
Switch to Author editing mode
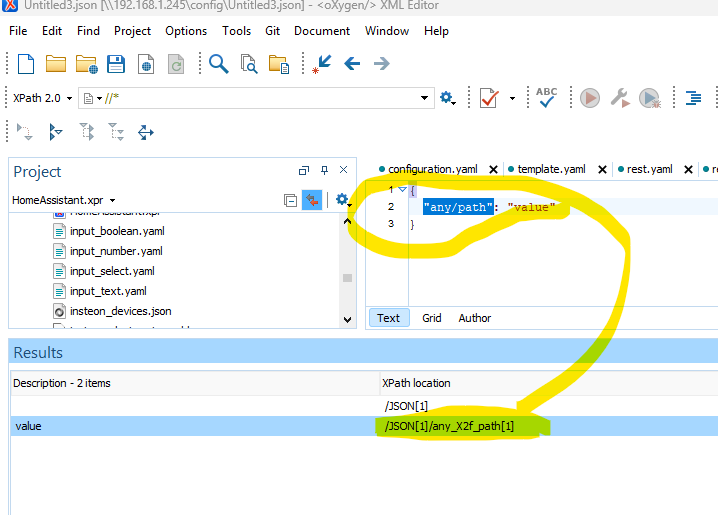(x=475, y=318)
